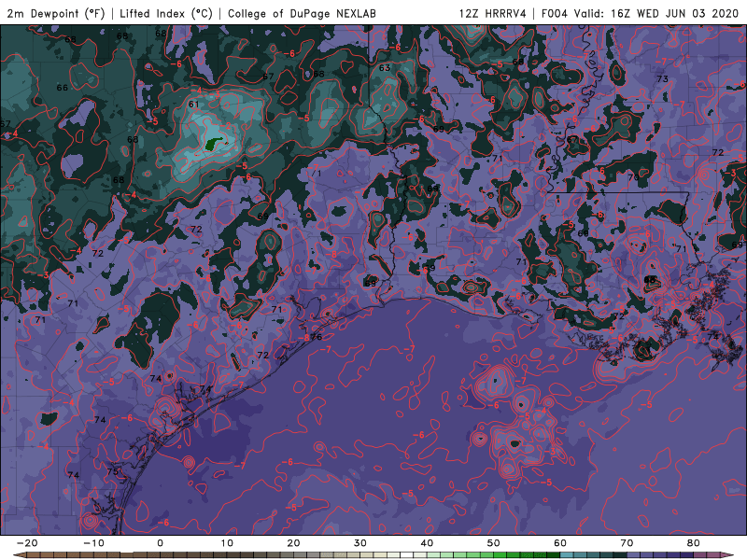
Task: Click the -10 label on the color scale
Action: [x=93, y=543]
